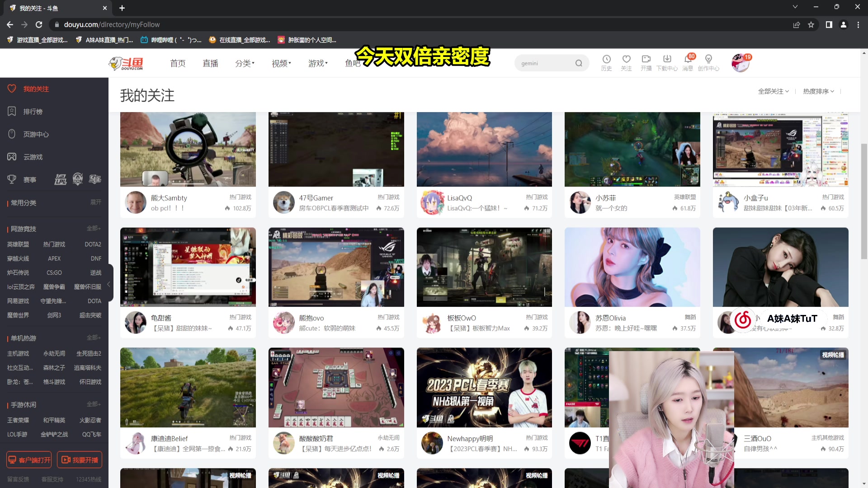This screenshot has height=488, width=868.
Task: Click the esports trophy icon
Action: point(12,179)
